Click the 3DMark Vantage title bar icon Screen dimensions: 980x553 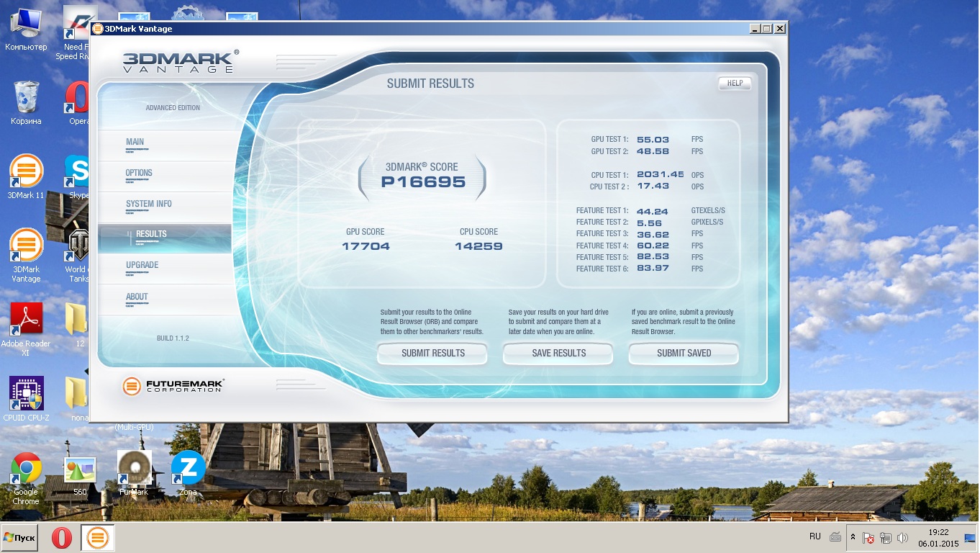[97, 29]
